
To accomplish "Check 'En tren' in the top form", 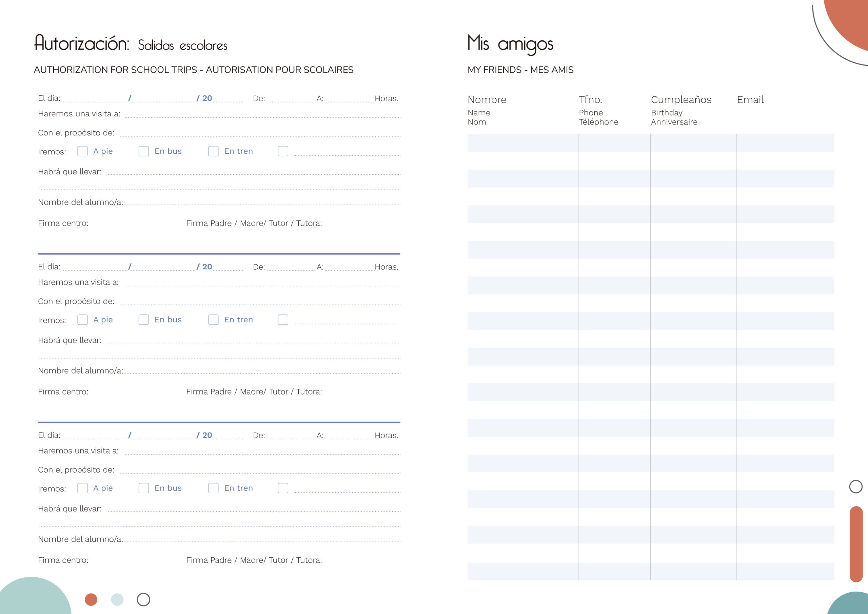I will tap(213, 151).
